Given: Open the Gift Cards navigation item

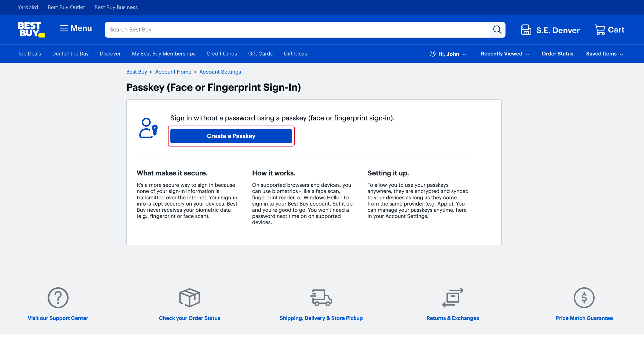Looking at the screenshot, I should tap(260, 54).
